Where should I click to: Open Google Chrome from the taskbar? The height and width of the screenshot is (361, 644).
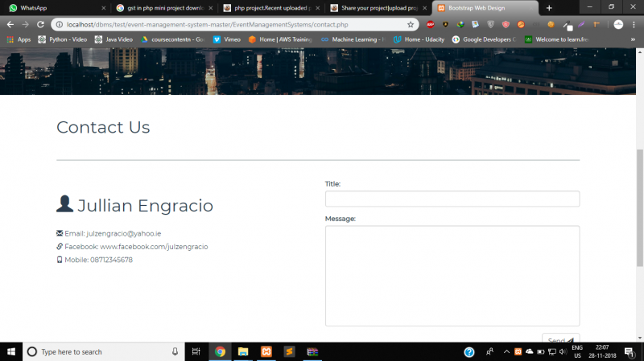[220, 351]
